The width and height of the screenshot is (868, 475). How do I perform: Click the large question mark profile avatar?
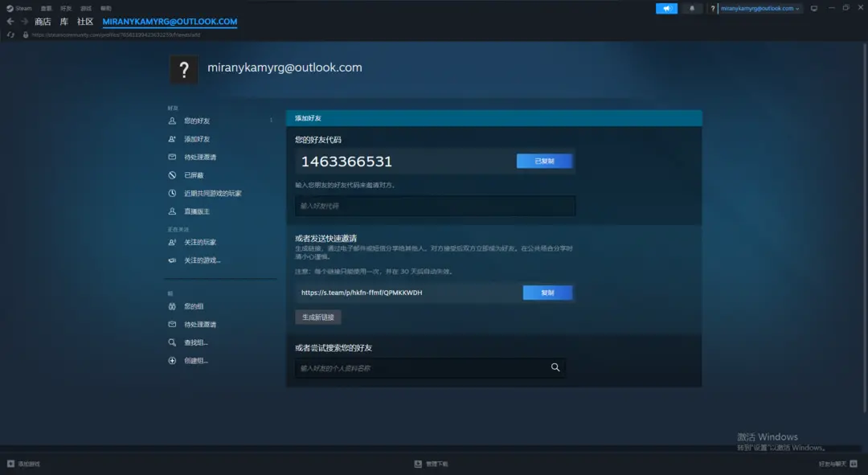[184, 70]
